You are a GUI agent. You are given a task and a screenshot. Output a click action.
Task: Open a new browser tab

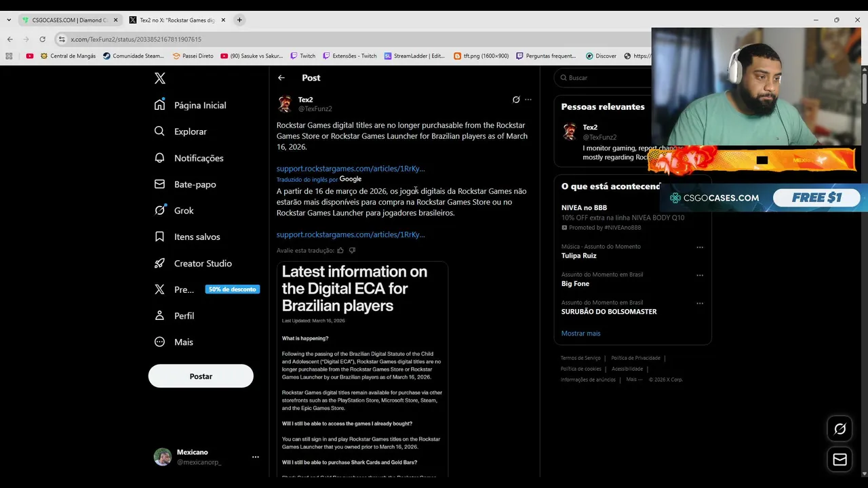(x=239, y=20)
